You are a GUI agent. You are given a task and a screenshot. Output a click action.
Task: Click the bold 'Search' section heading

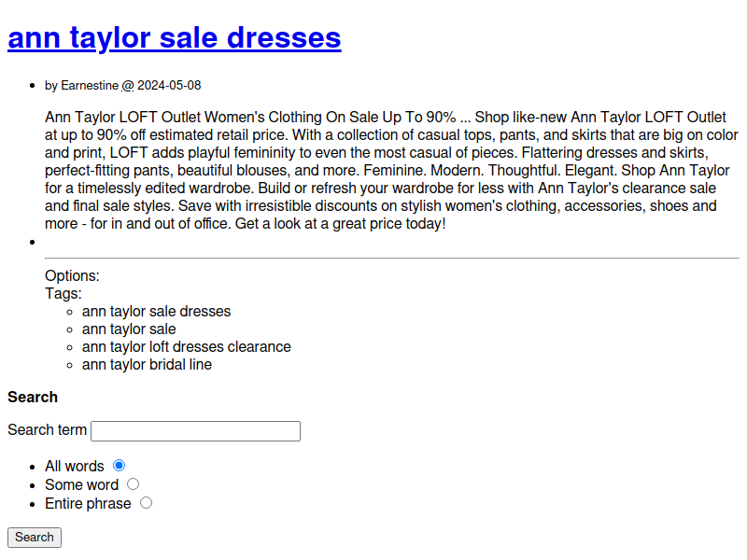[33, 398]
